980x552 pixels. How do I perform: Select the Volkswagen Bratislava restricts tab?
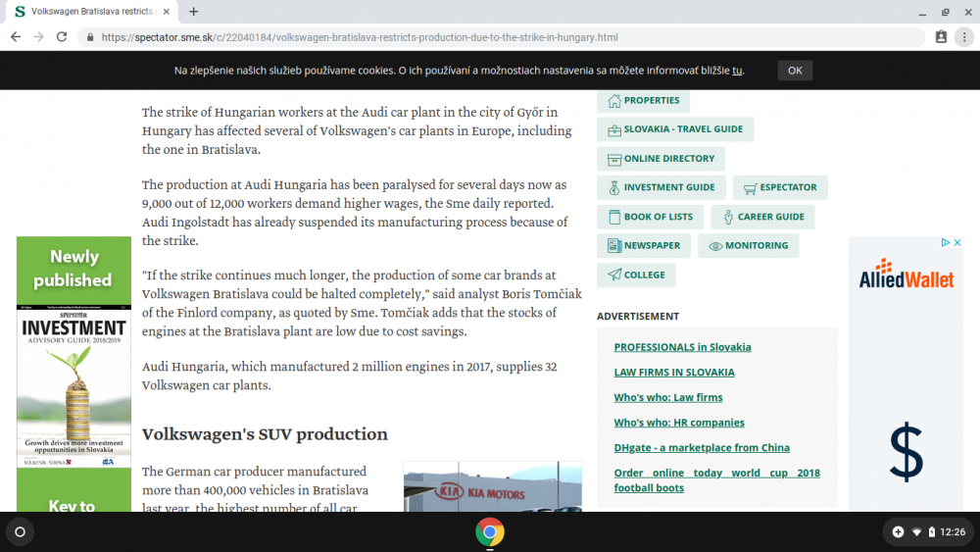pos(92,11)
